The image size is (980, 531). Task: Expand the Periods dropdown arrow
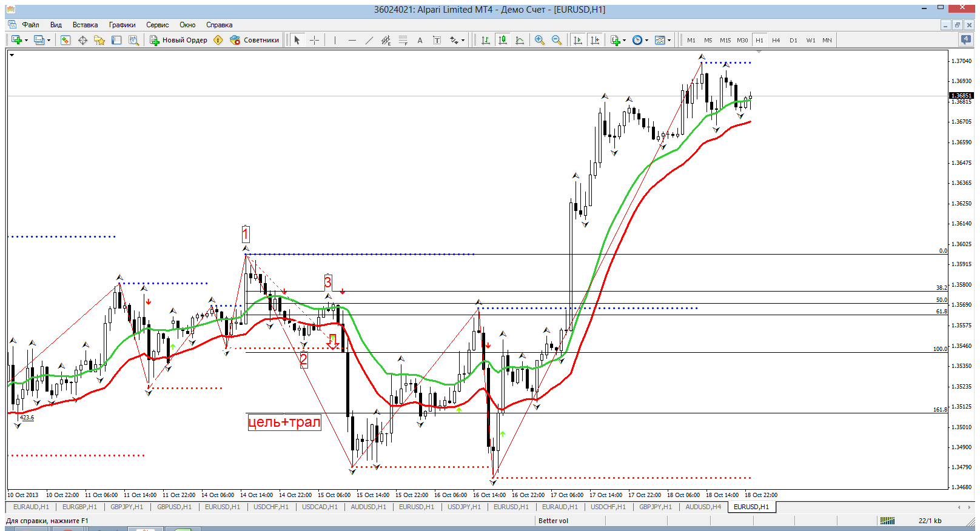coord(646,40)
